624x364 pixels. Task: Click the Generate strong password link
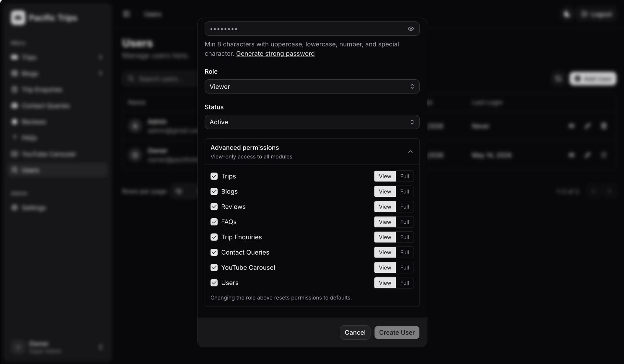pyautogui.click(x=275, y=54)
